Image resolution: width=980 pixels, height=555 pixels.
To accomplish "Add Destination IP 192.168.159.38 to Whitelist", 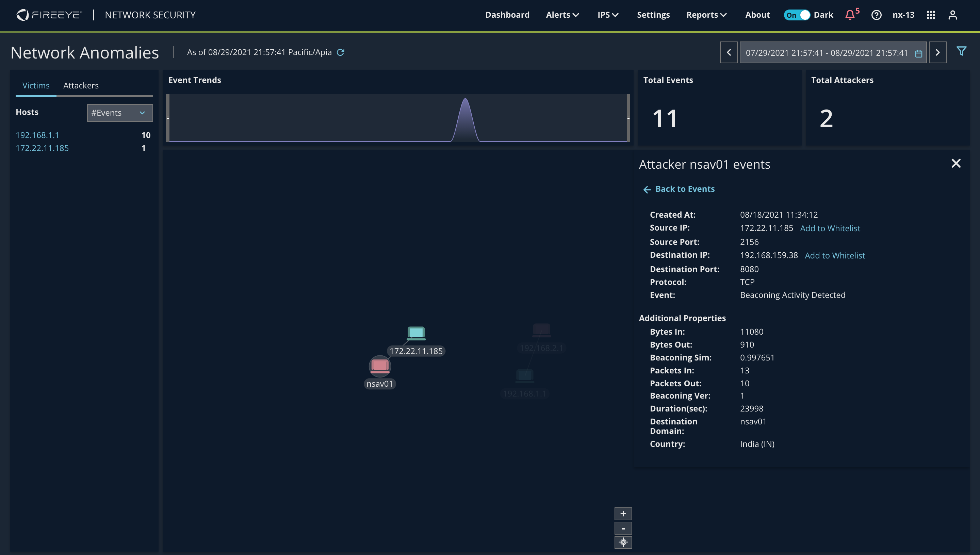I will tap(834, 255).
